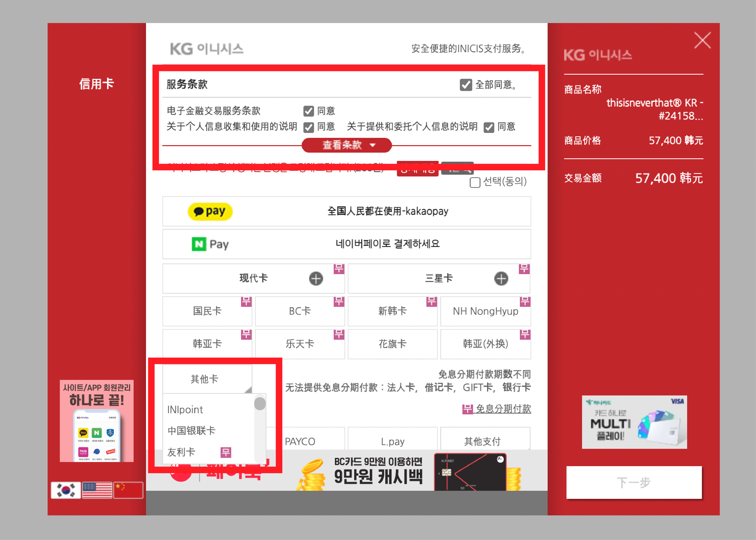Choose 花旗卡 card
756x540 pixels.
(393, 344)
